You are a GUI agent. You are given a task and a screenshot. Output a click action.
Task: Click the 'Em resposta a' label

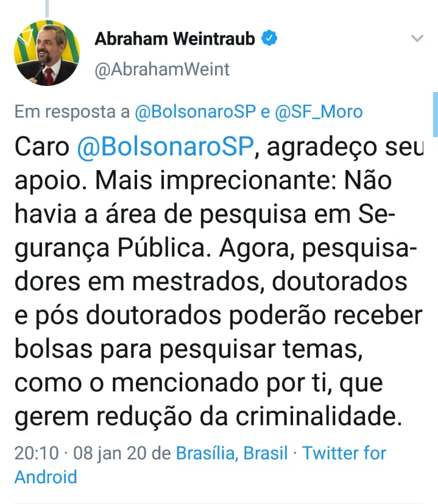coord(72,112)
